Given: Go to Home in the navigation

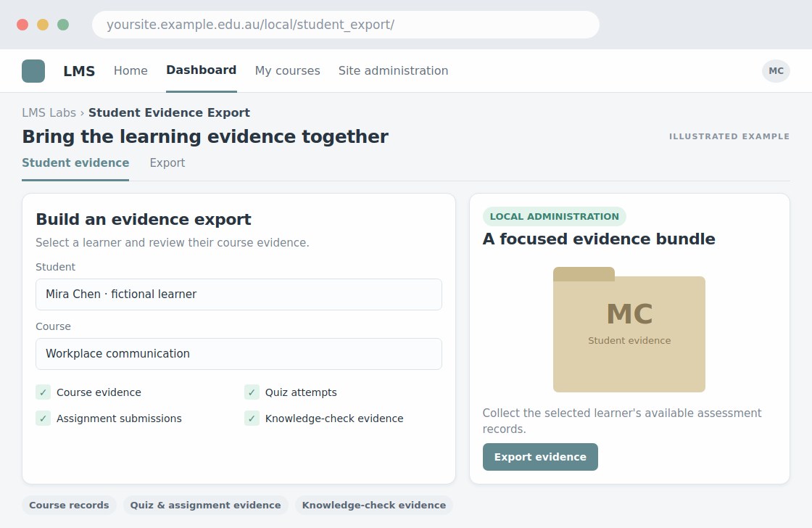Looking at the screenshot, I should click(130, 70).
